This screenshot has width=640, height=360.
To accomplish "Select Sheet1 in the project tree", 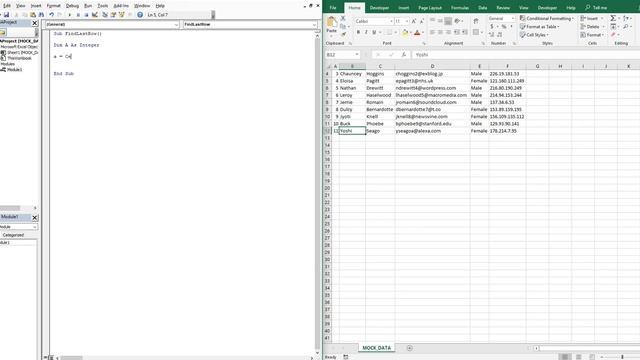I will 22,53.
